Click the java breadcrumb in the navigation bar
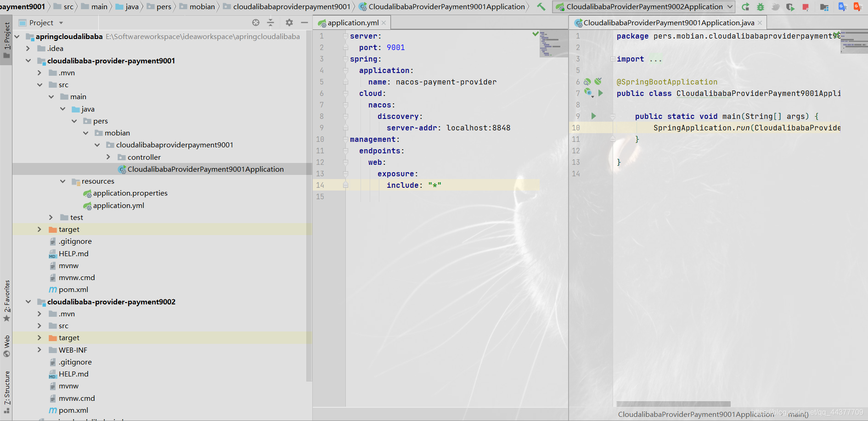Image resolution: width=868 pixels, height=421 pixels. pos(128,6)
